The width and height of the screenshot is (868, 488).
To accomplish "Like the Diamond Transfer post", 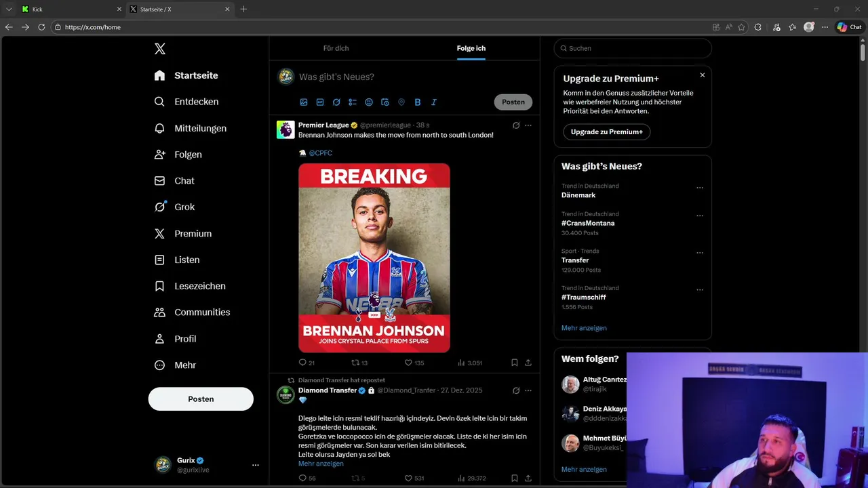I will (414, 478).
